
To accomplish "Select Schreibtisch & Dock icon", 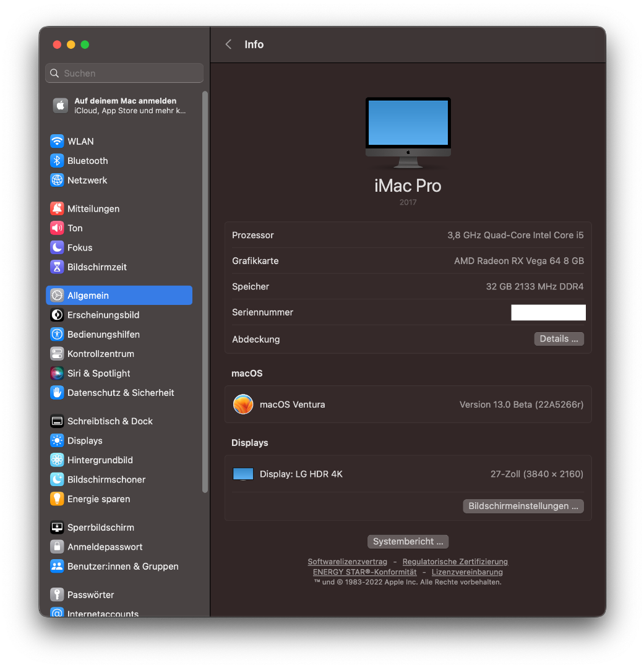I will tap(57, 421).
